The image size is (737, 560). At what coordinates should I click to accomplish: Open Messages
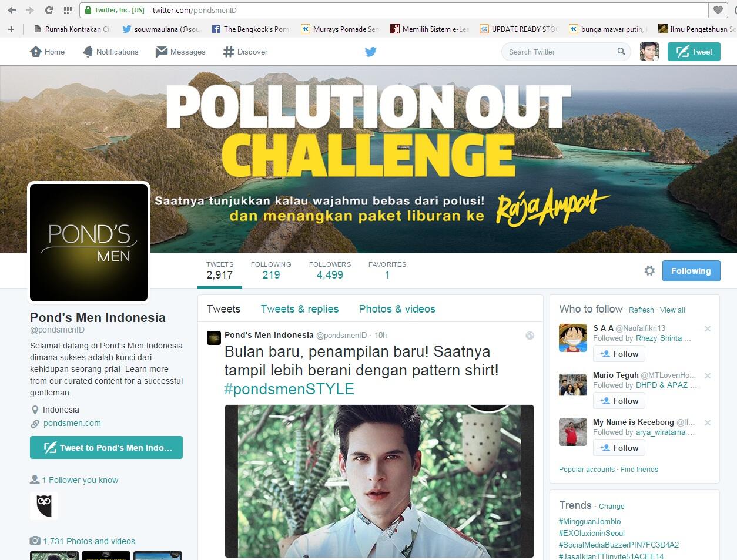point(180,52)
